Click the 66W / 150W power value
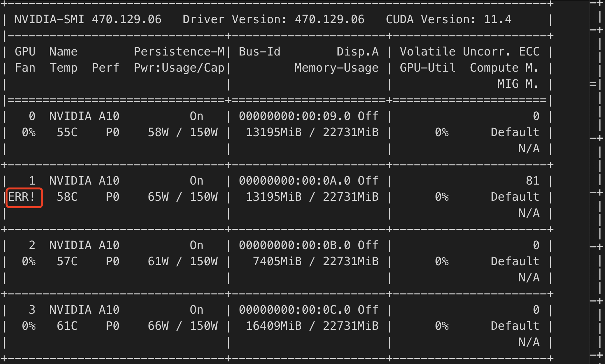This screenshot has height=364, width=605. coord(183,326)
